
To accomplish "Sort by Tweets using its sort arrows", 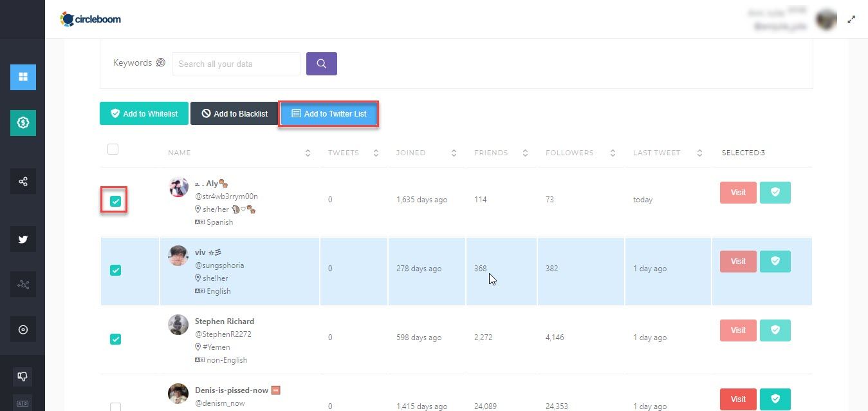I will (x=375, y=153).
